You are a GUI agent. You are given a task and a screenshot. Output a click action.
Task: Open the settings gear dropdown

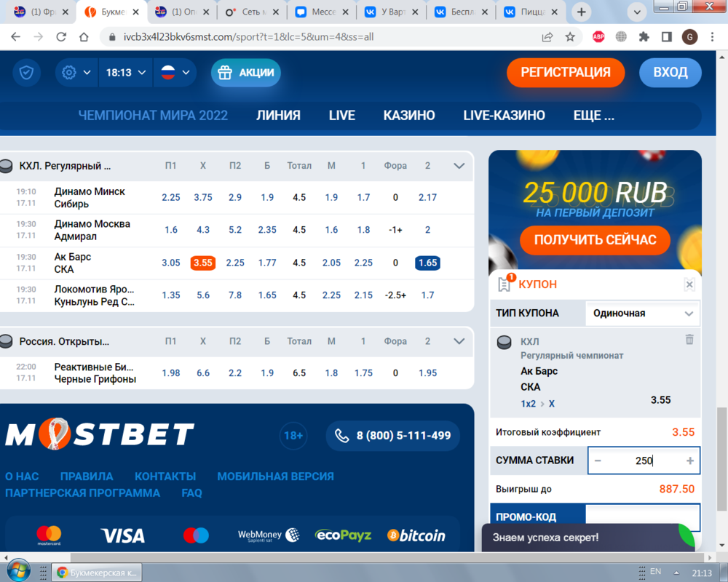coord(76,73)
